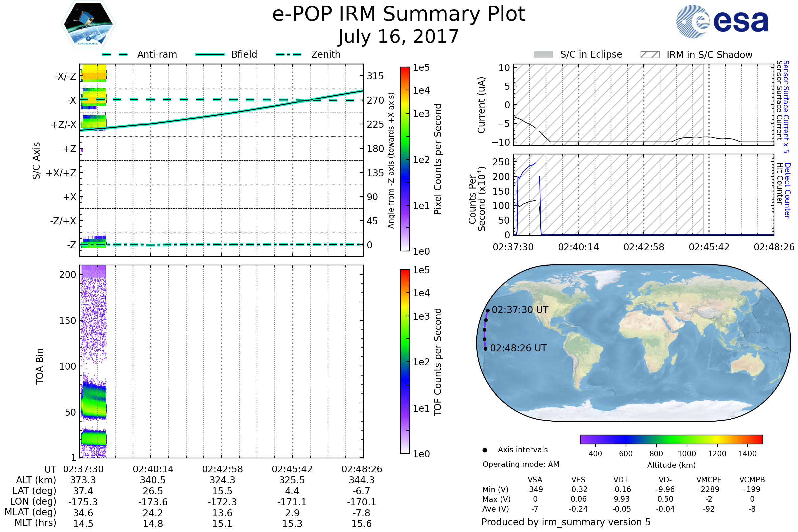Image resolution: width=798 pixels, height=532 pixels.
Task: Click the 02:48:26 UT map track point
Action: [486, 349]
